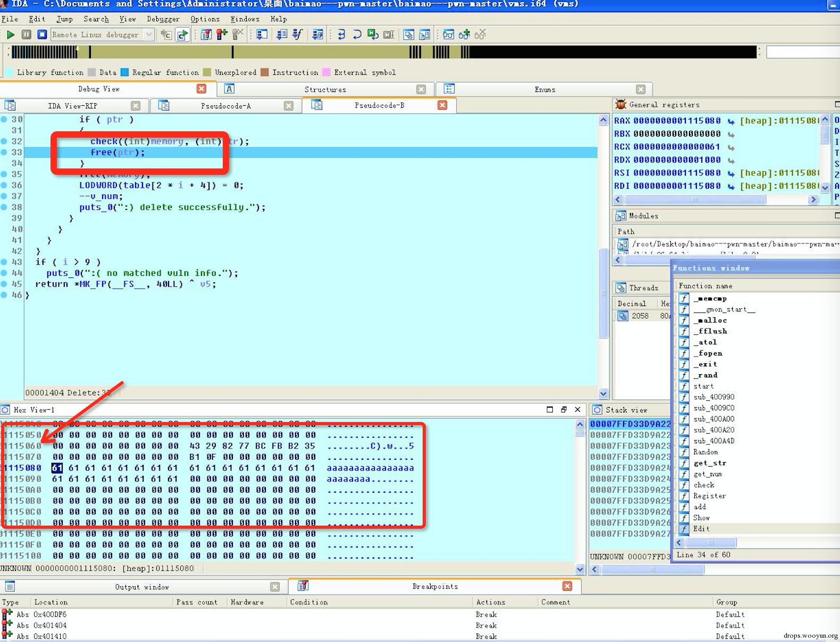Click pseudocode scrollbar down arrow

coord(603,394)
